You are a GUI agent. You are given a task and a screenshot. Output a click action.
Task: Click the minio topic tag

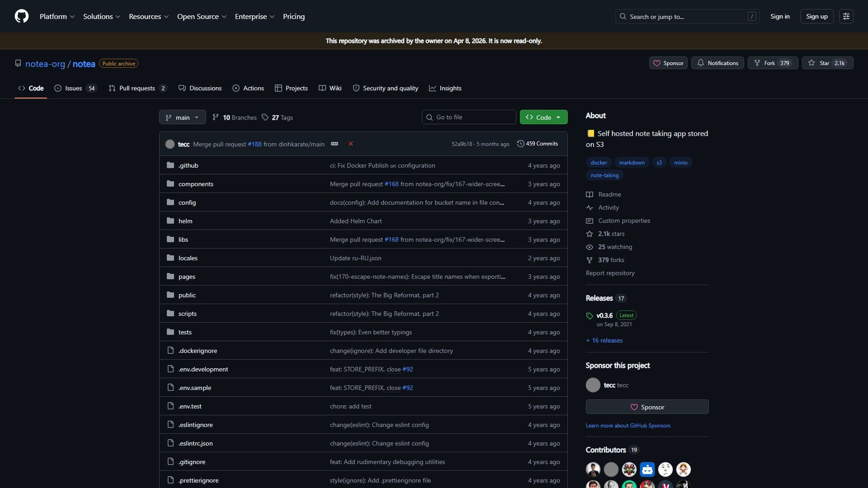click(680, 163)
